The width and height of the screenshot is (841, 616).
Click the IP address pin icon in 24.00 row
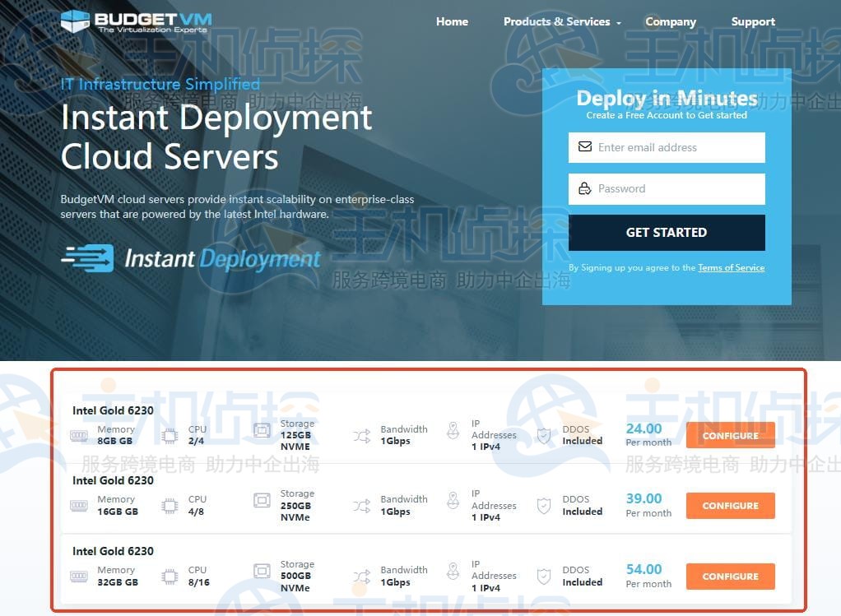click(453, 430)
